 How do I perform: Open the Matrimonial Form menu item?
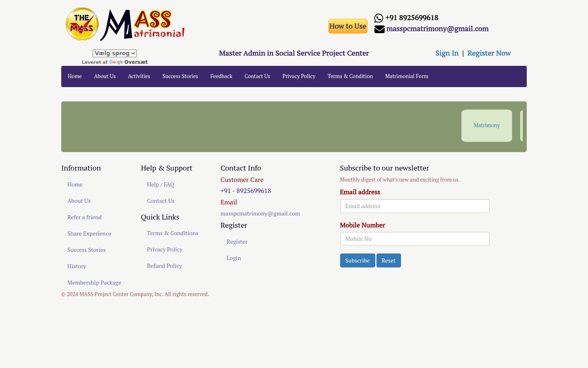pyautogui.click(x=407, y=76)
